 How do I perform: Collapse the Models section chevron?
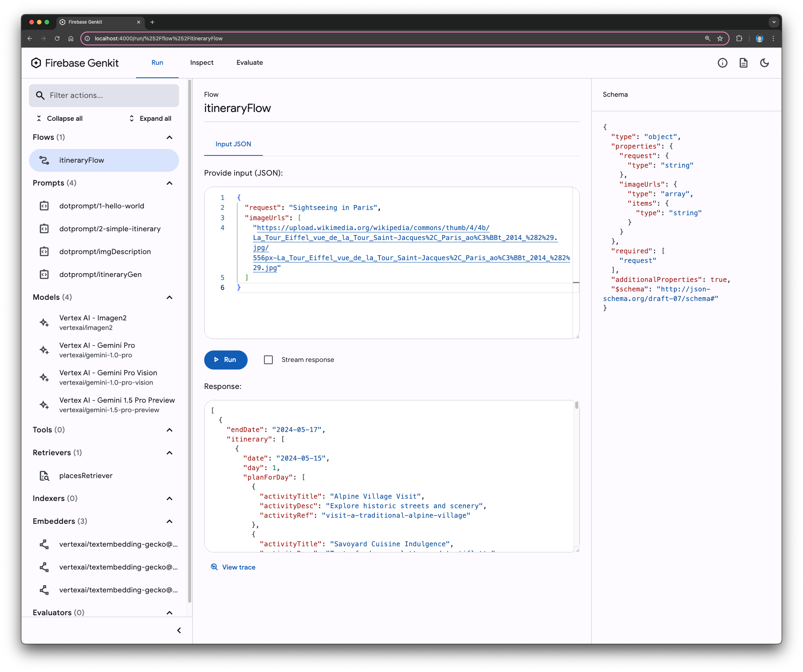170,298
